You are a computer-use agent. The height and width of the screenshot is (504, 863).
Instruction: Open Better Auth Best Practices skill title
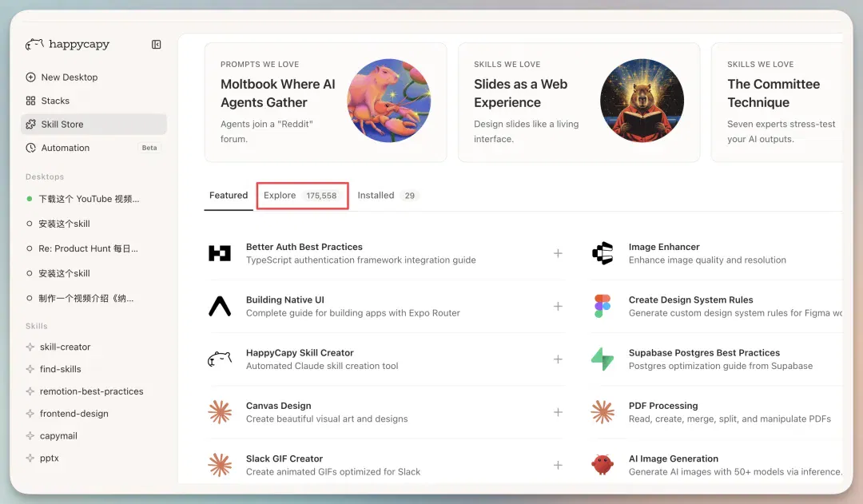(304, 247)
